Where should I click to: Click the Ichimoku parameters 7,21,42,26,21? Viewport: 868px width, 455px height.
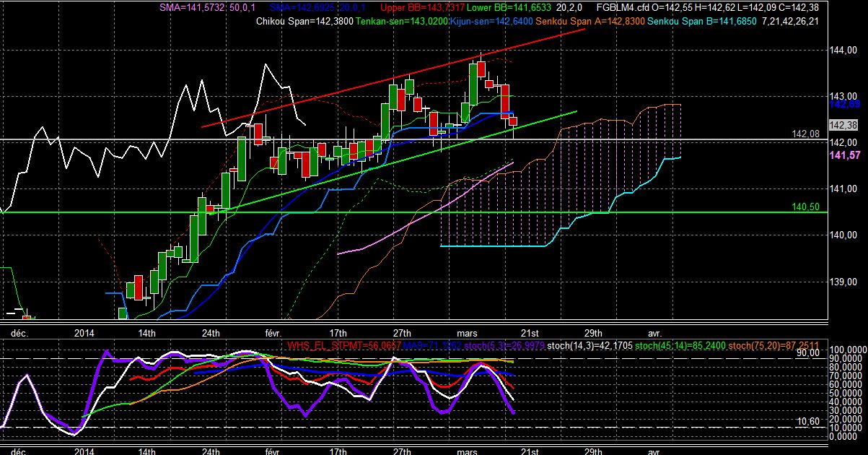[789, 21]
